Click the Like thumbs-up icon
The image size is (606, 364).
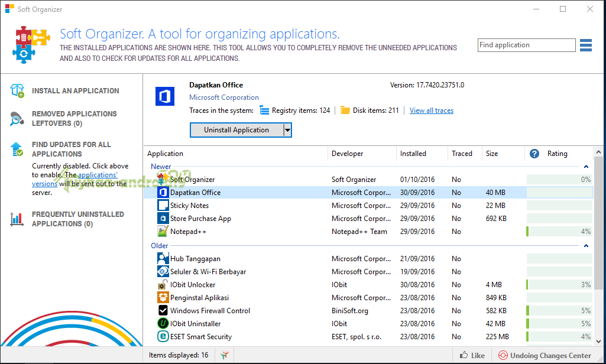pyautogui.click(x=464, y=355)
